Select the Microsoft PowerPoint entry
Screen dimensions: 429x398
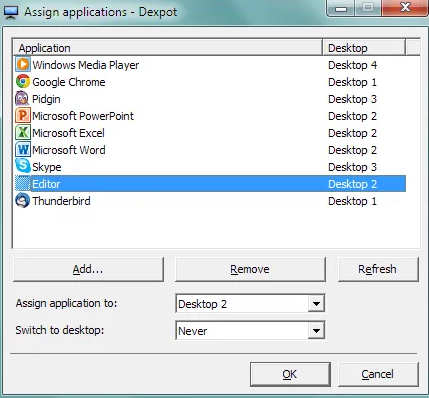pyautogui.click(x=210, y=116)
